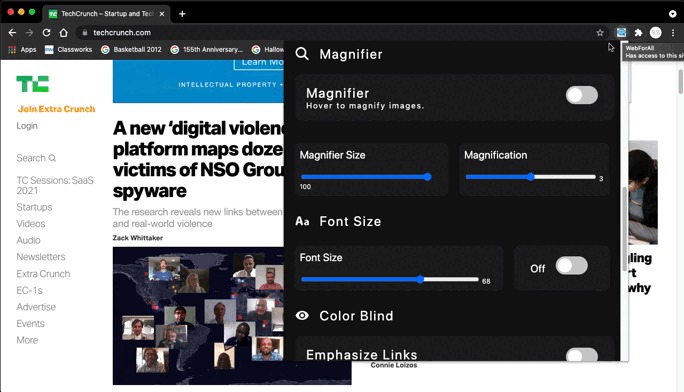Open the Chrome three-dot menu
The image size is (684, 392).
(x=673, y=33)
